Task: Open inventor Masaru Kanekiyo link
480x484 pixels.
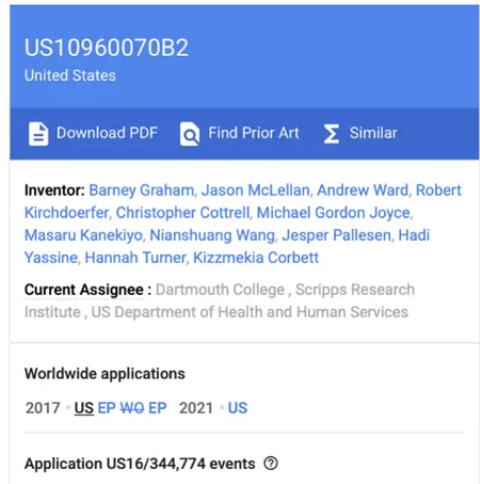Action: point(83,235)
